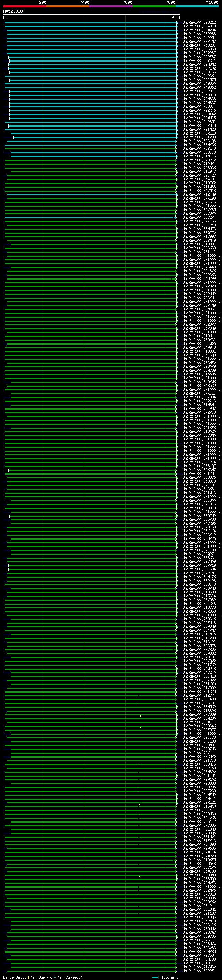Screen dimensions: 222x980
Task: Open hit UniRef100_Q0WV94
Action: pyautogui.click(x=199, y=30)
